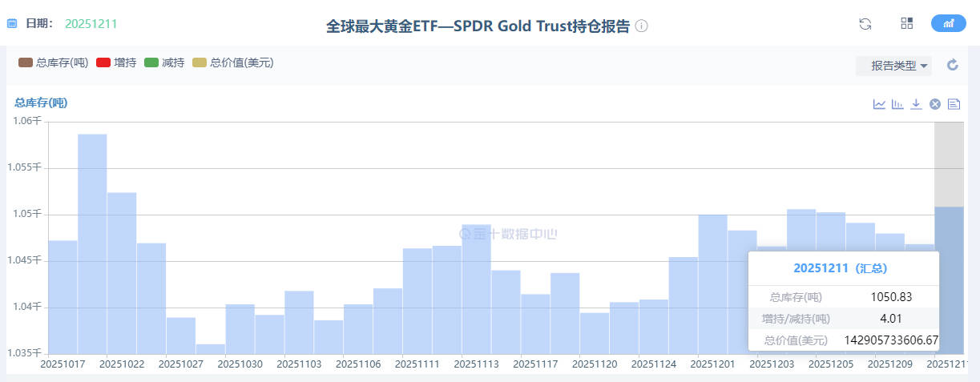
Task: Click the y-axis label 1.055千
Action: pos(22,167)
